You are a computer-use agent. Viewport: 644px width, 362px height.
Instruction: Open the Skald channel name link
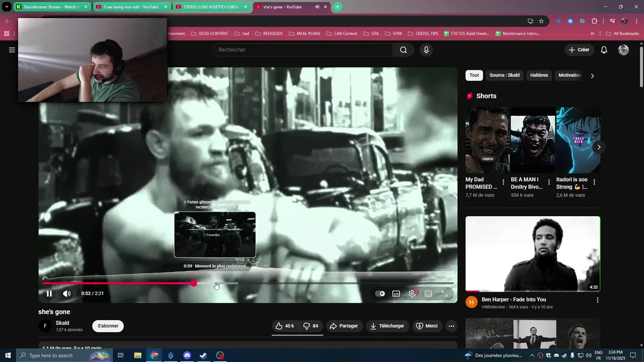(62, 323)
